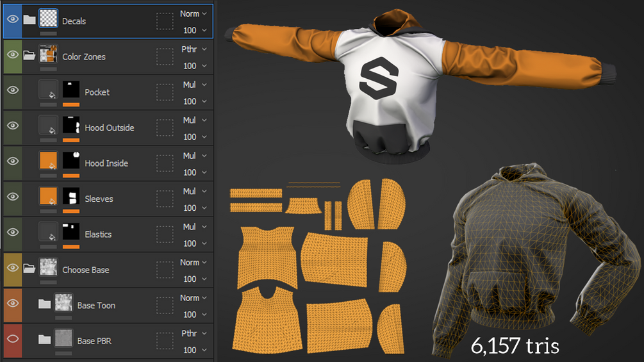This screenshot has height=362, width=644.
Task: Select the Elastics mask thumbnail
Action: pyautogui.click(x=71, y=232)
